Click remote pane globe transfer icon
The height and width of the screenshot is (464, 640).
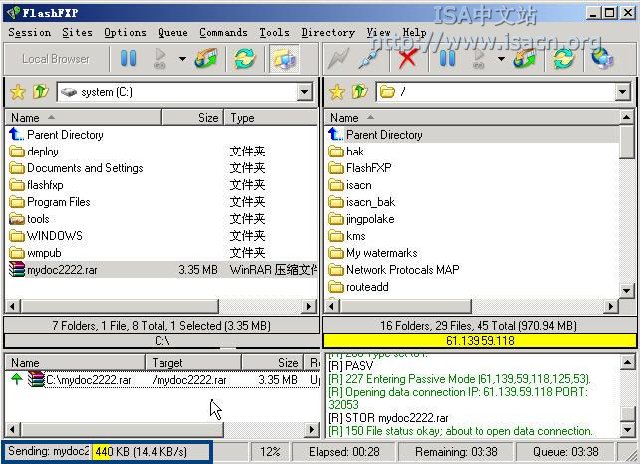coord(525,58)
